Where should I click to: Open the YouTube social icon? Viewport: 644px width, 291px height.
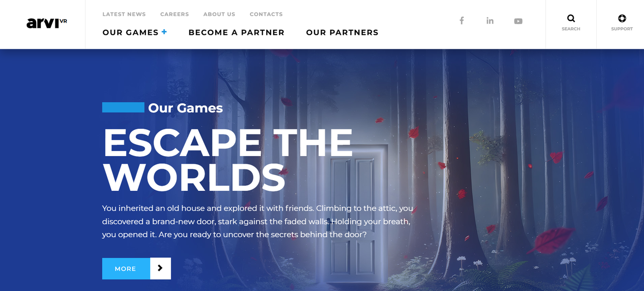tap(518, 21)
